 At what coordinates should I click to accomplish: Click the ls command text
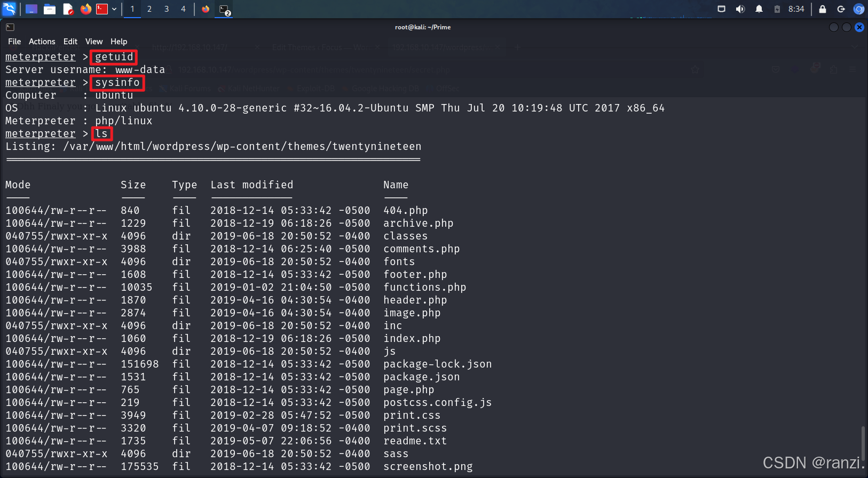pyautogui.click(x=101, y=134)
